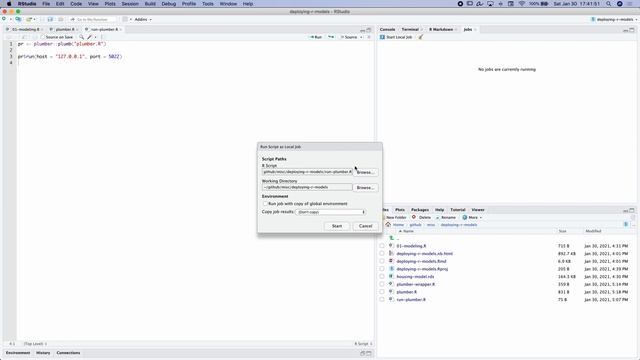Go to Home in files breadcrumb

pyautogui.click(x=398, y=225)
